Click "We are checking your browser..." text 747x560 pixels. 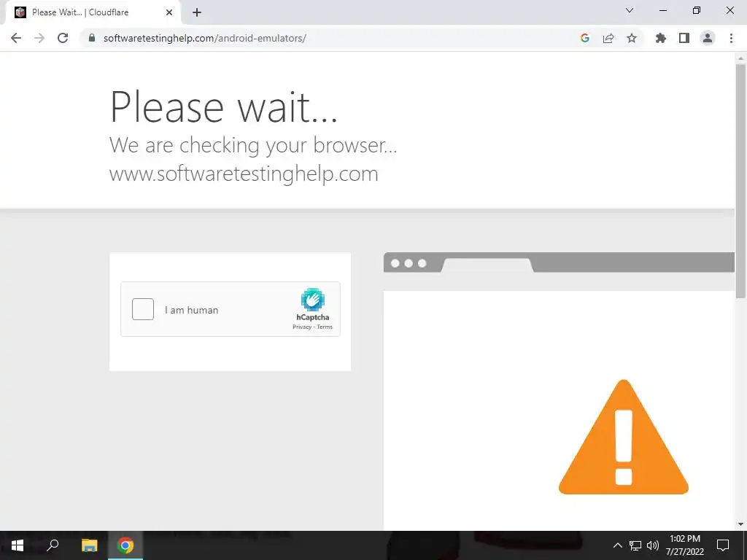pyautogui.click(x=253, y=145)
